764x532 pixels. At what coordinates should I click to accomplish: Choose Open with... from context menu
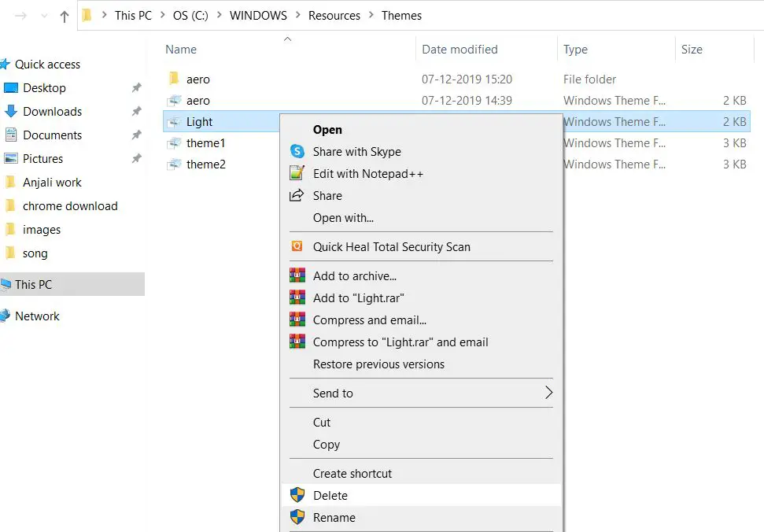[343, 218]
